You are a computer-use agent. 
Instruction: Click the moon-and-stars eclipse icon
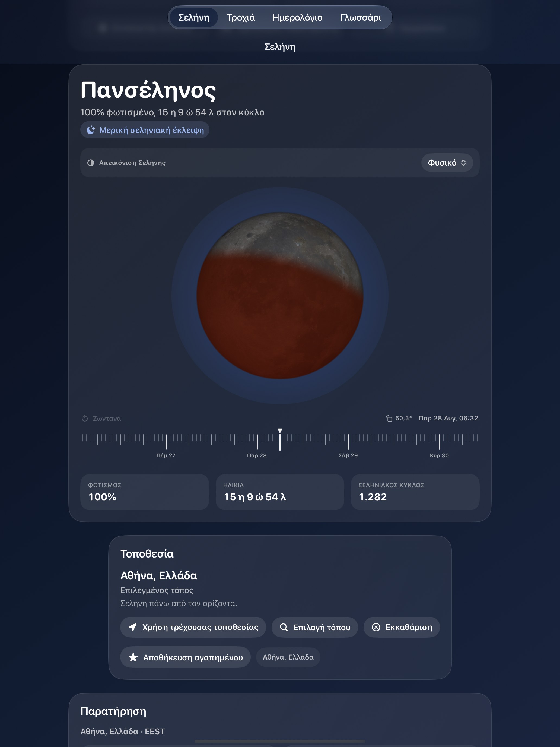point(91,130)
